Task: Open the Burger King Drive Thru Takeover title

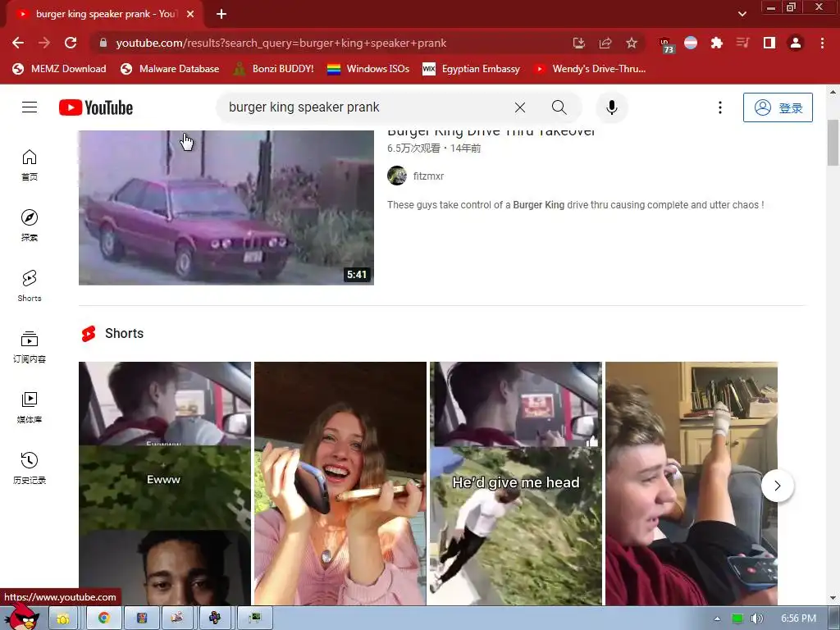Action: click(x=491, y=133)
